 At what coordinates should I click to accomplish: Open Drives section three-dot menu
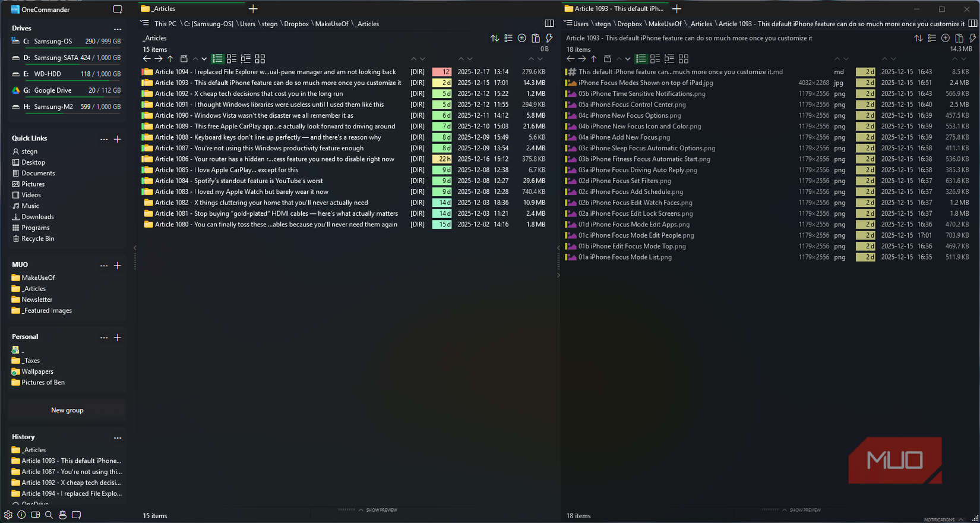[x=118, y=29]
